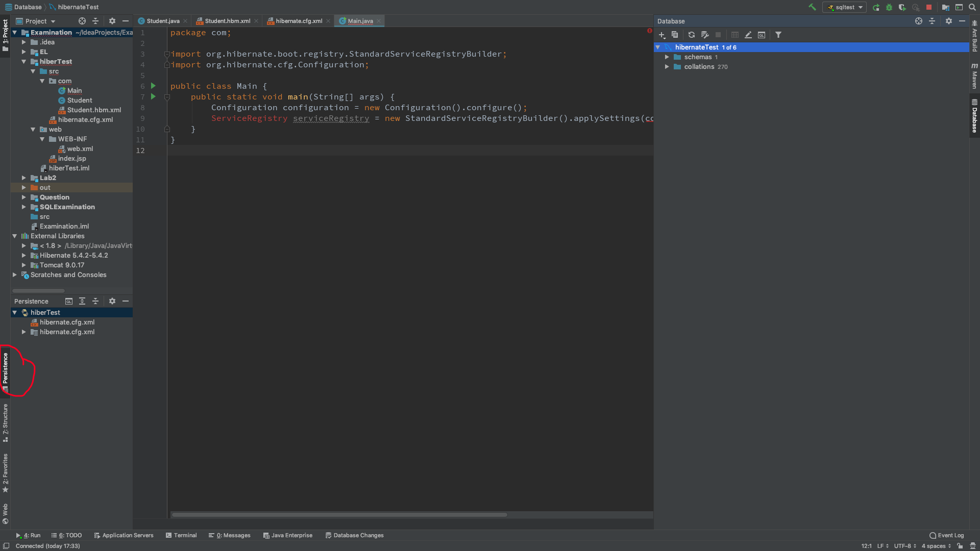Click the red Stop button in toolbar
Screen dimensions: 980x551
click(929, 7)
